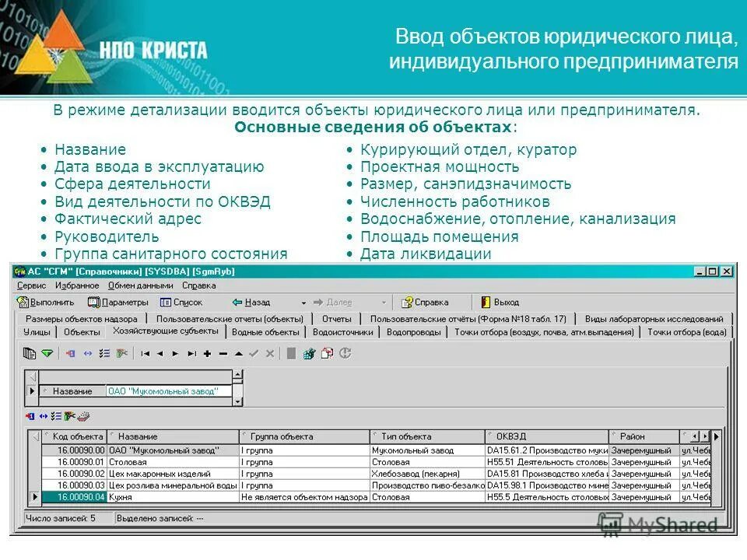Select the row named Цех макаронных изделий
747x560 pixels.
click(x=376, y=474)
